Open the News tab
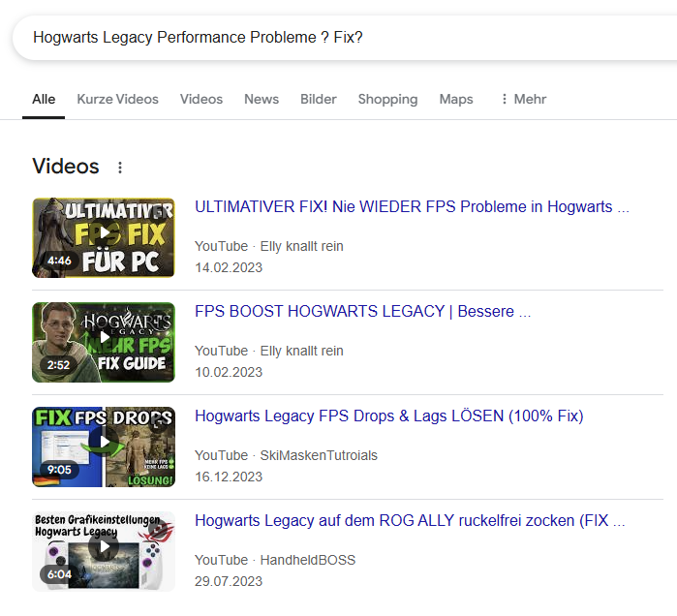This screenshot has height=616, width=677. (x=262, y=100)
